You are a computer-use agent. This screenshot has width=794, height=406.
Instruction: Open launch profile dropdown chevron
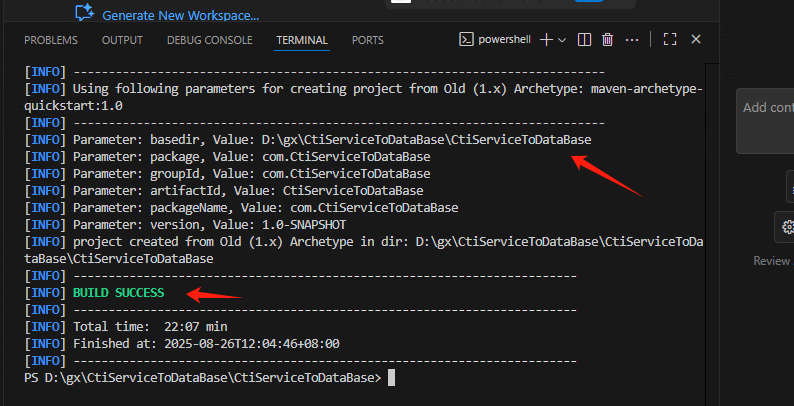(x=562, y=40)
